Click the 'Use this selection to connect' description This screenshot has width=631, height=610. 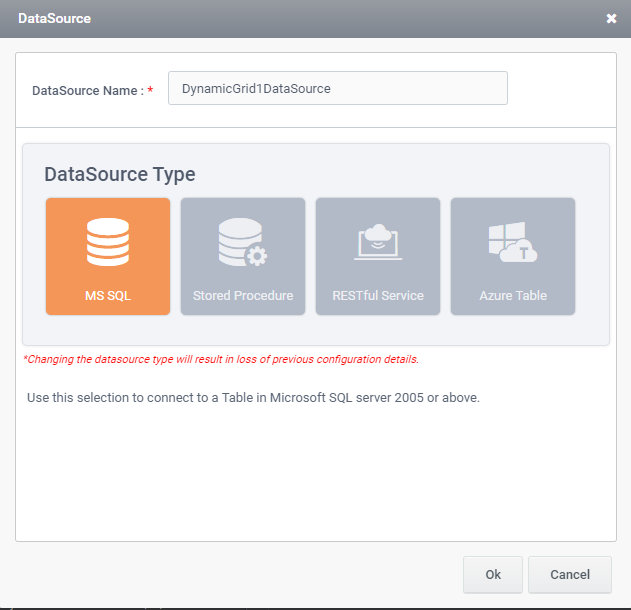(x=253, y=398)
